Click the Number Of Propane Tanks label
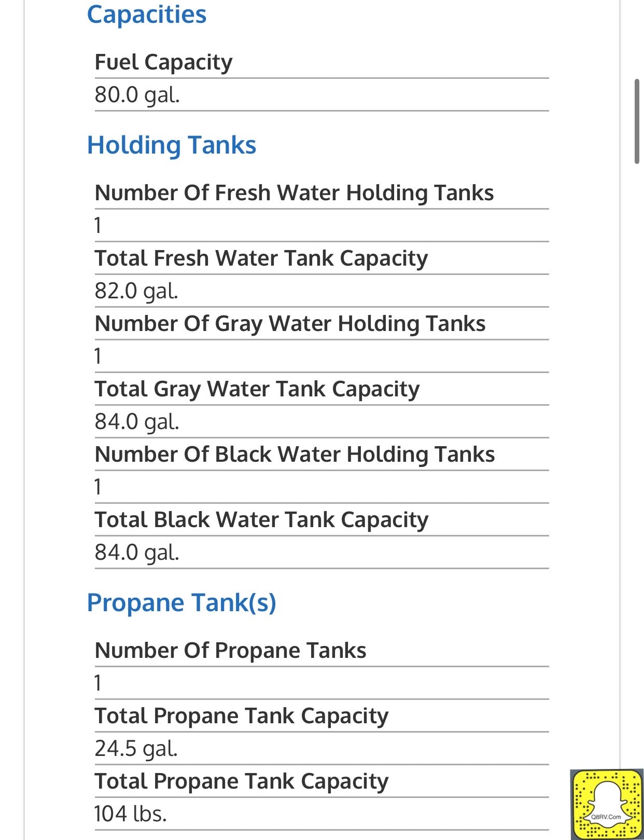The height and width of the screenshot is (840, 644). pyautogui.click(x=230, y=651)
